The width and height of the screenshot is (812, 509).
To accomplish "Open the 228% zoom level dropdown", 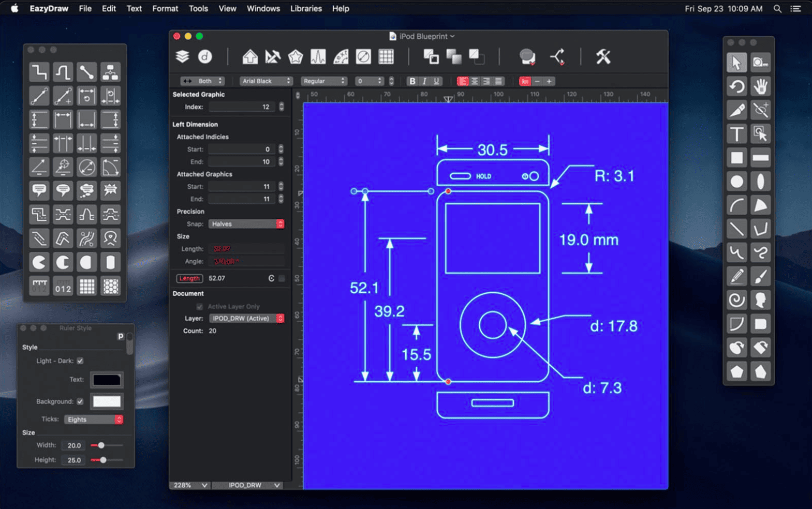I will coord(190,485).
